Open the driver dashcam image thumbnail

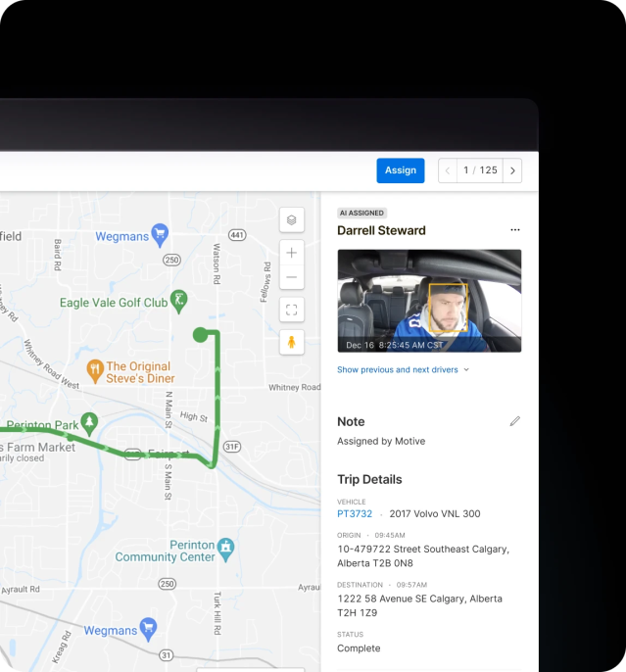click(x=429, y=301)
